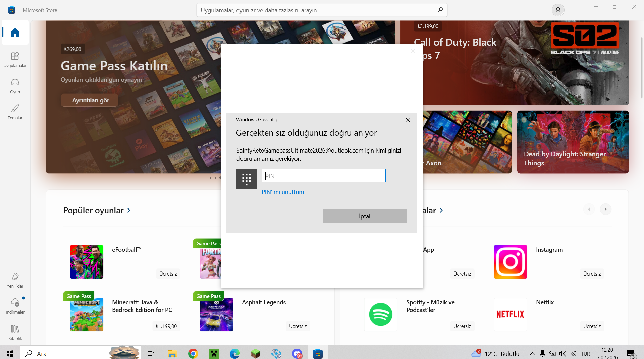The height and width of the screenshot is (359, 644).
Task: Click the Store search box
Action: tap(322, 10)
